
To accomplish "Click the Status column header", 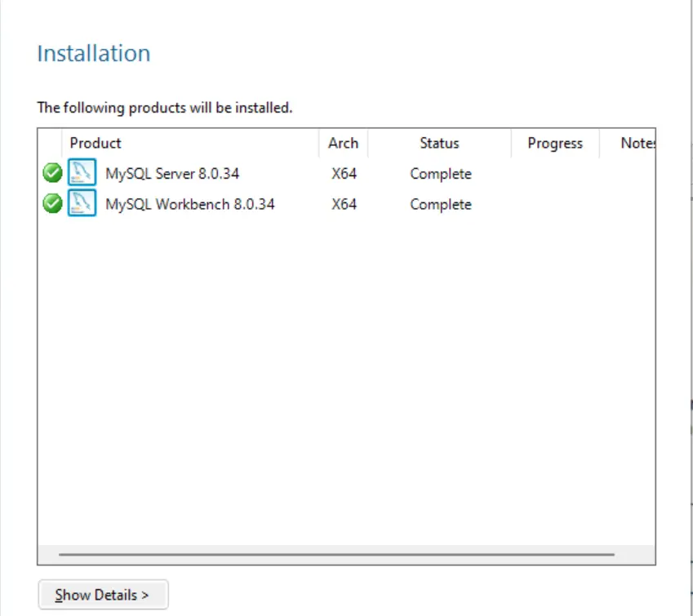I will 439,143.
